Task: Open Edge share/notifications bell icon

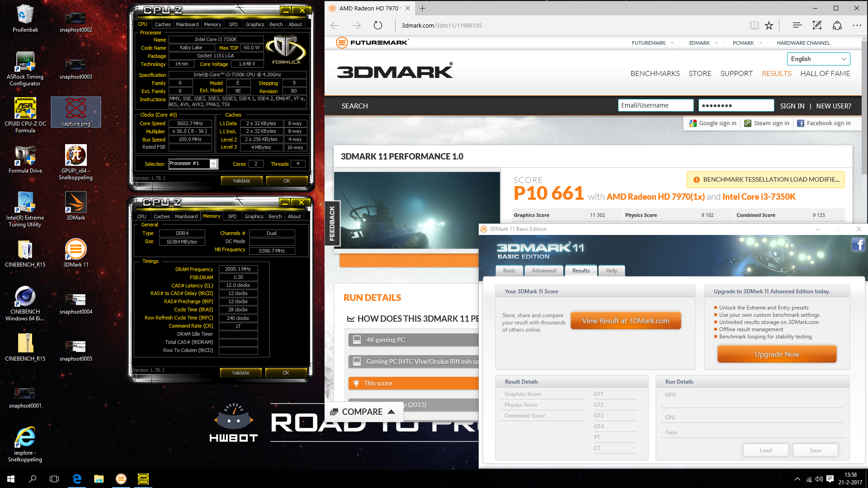Action: tap(837, 25)
